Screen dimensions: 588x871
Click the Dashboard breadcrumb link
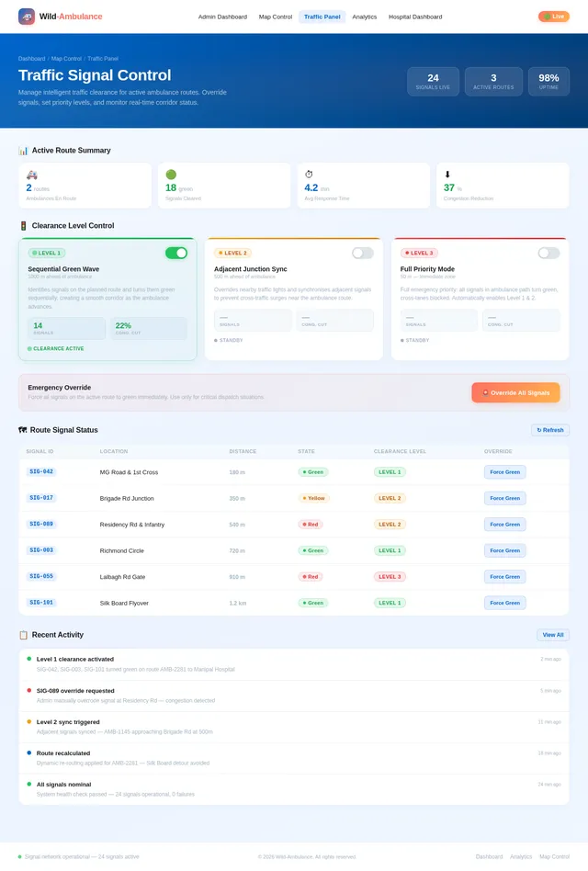[31, 58]
